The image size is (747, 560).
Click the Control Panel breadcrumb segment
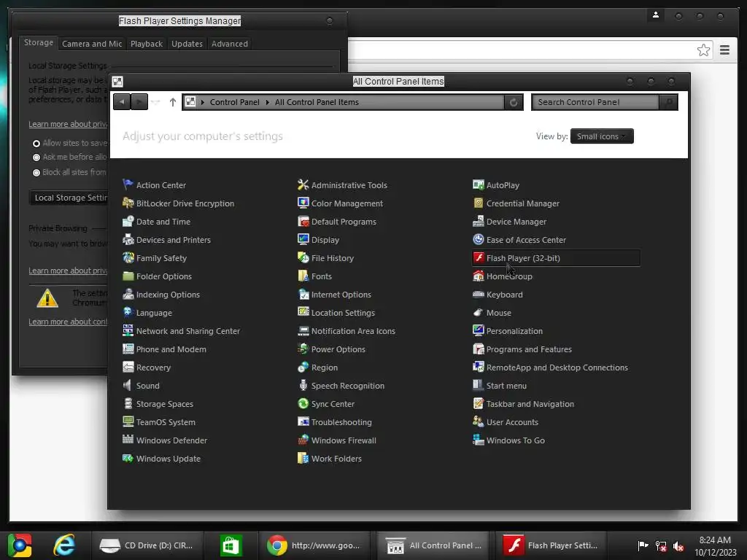234,102
